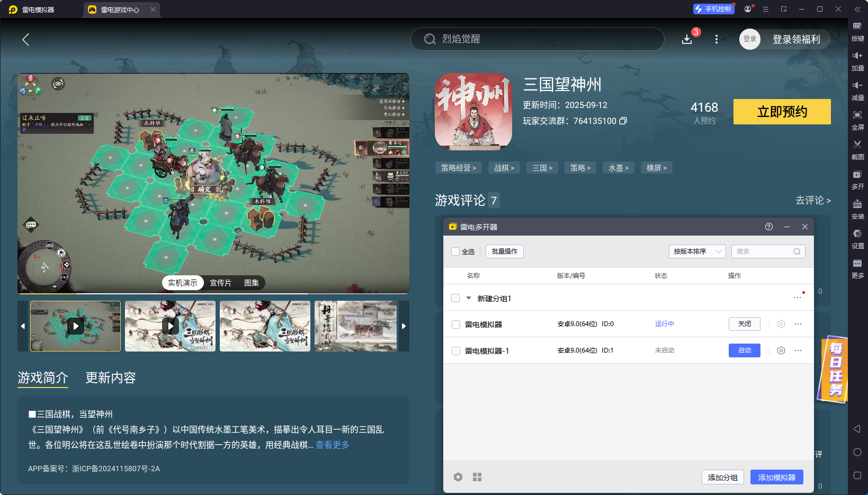This screenshot has width=868, height=495.
Task: Check the checkbox for 雷电模拟器-1
Action: (455, 350)
